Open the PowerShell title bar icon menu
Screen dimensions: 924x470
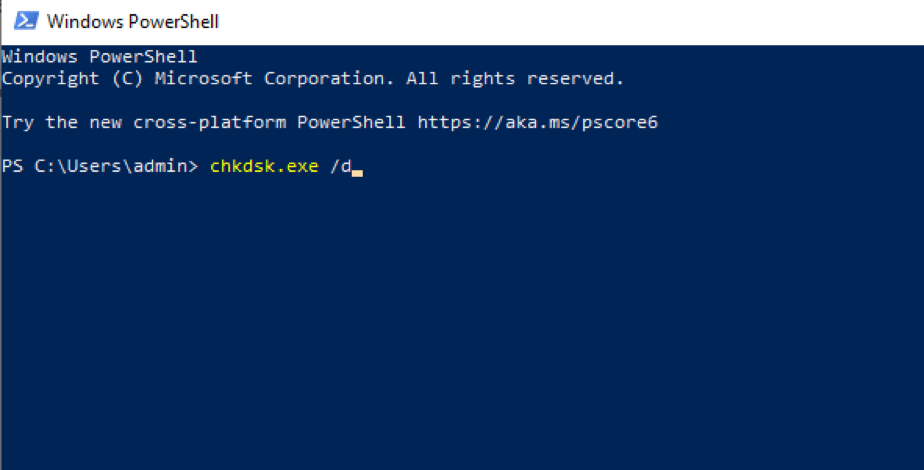tap(27, 21)
